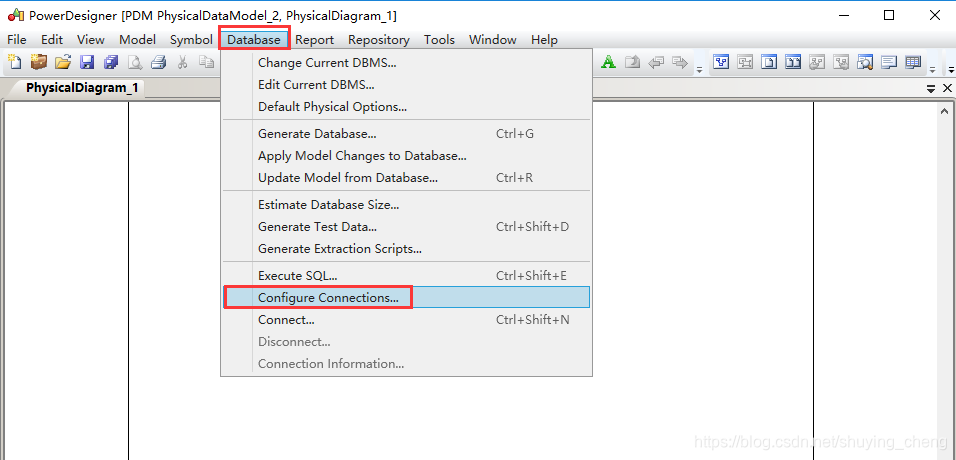Click the folder with up arrow icon
Screen dimensions: 956x460
pos(632,62)
